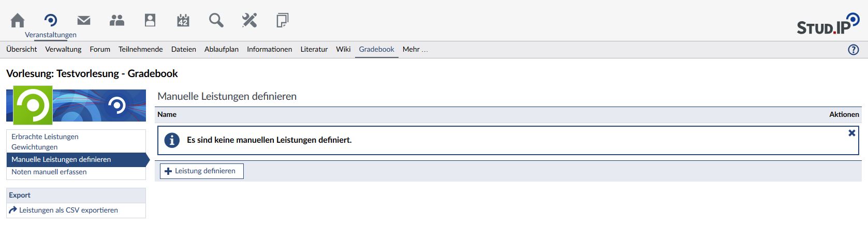The image size is (868, 225).
Task: Open the profile person icon
Action: pyautogui.click(x=150, y=20)
